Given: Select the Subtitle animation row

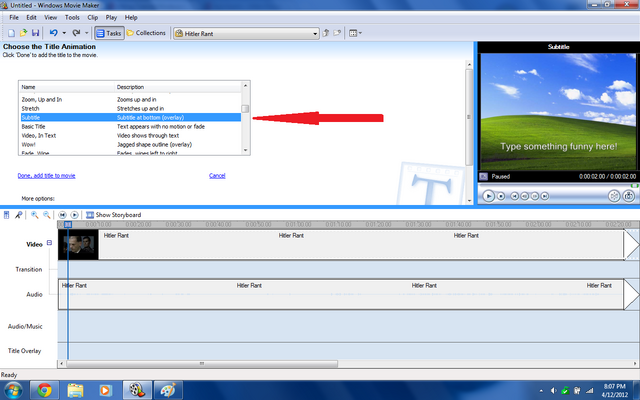Looking at the screenshot, I should 131,118.
